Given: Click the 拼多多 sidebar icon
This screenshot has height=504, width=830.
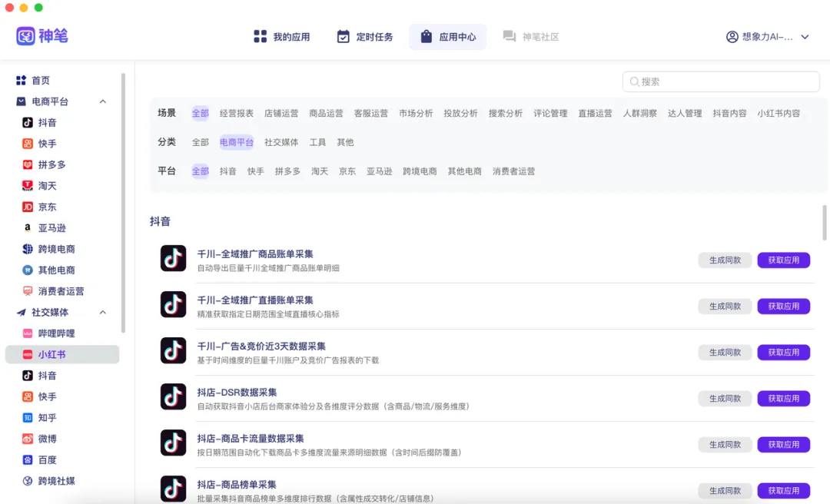Looking at the screenshot, I should point(28,164).
